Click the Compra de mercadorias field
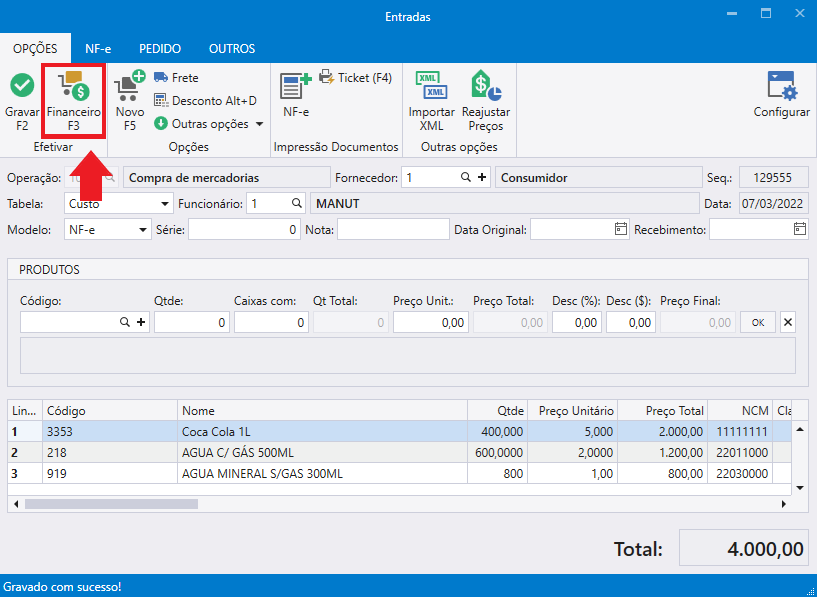The width and height of the screenshot is (817, 597). 227,178
